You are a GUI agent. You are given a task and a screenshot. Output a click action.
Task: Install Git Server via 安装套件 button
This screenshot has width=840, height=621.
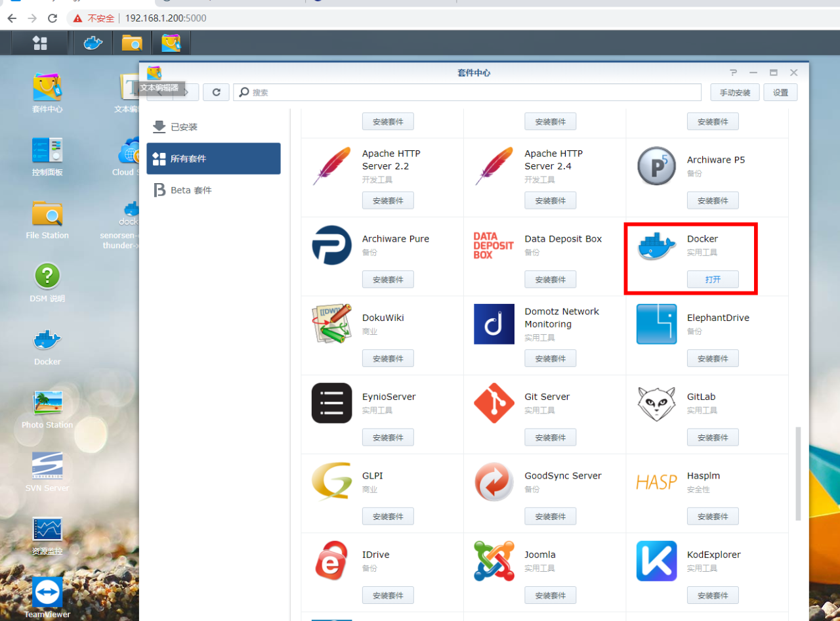550,438
